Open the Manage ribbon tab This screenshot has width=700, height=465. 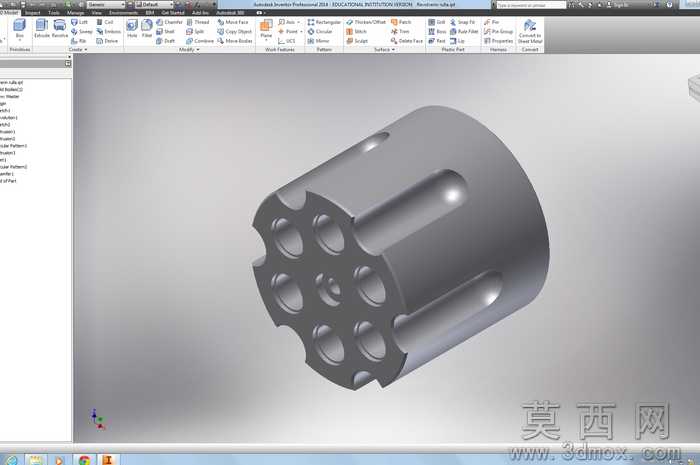click(x=75, y=13)
